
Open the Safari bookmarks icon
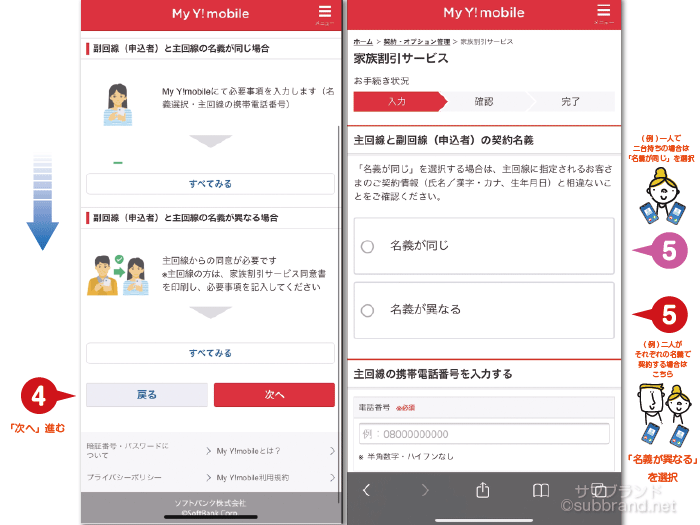(541, 491)
